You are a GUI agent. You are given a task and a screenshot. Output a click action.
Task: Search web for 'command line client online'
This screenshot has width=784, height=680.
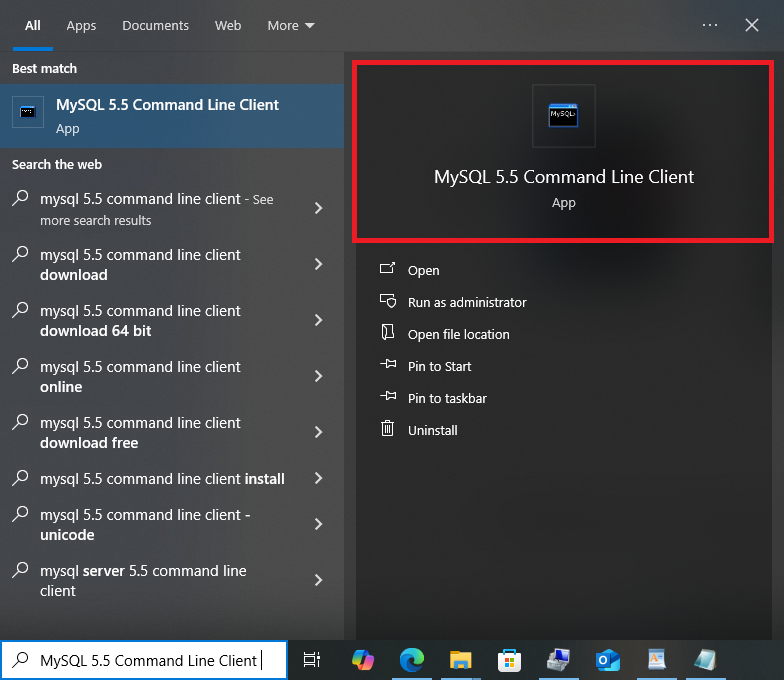pyautogui.click(x=172, y=376)
